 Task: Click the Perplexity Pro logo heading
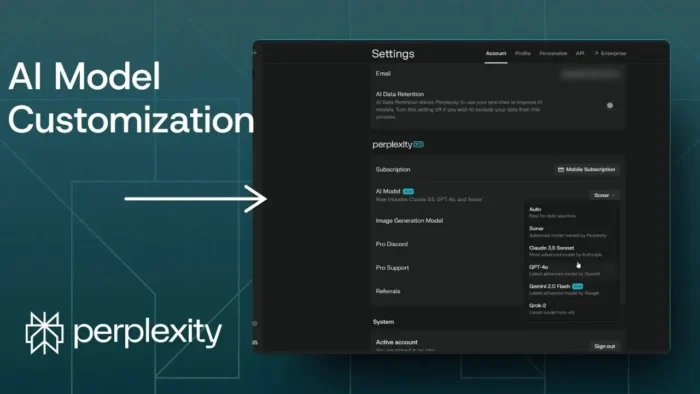pyautogui.click(x=398, y=145)
